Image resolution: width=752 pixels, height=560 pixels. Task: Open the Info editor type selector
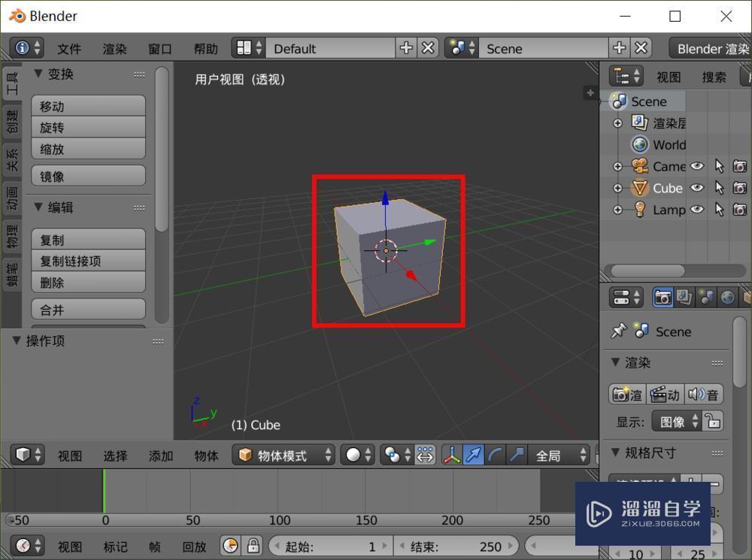pyautogui.click(x=27, y=48)
